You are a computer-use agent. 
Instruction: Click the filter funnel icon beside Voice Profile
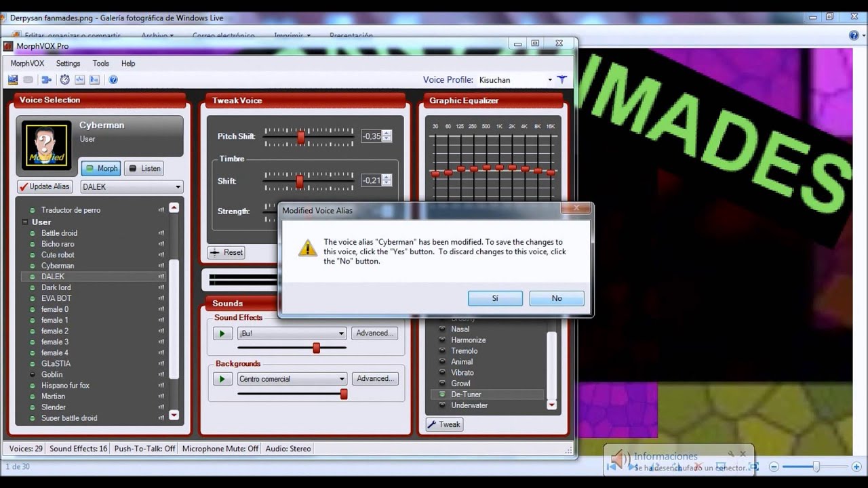(561, 79)
